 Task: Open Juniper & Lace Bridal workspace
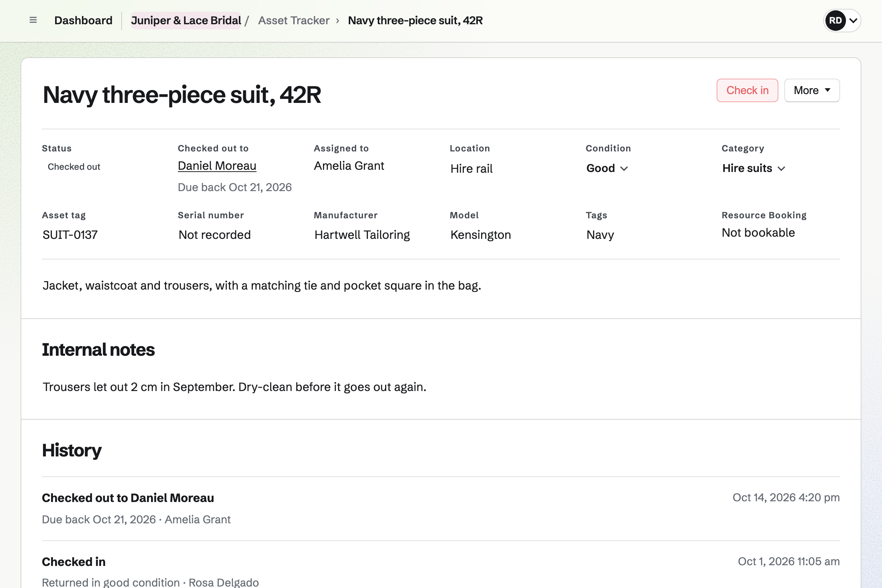coord(186,20)
